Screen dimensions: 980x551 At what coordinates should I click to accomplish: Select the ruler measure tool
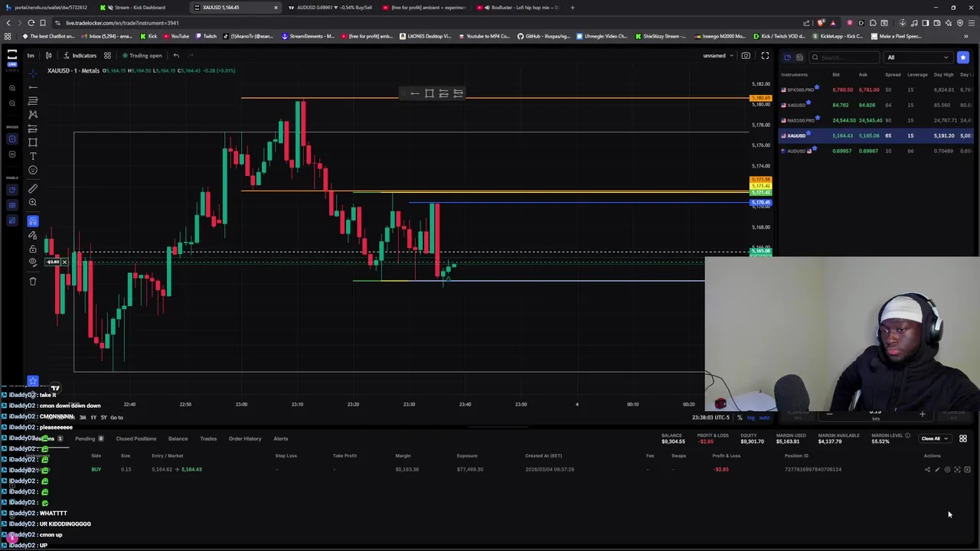(33, 188)
